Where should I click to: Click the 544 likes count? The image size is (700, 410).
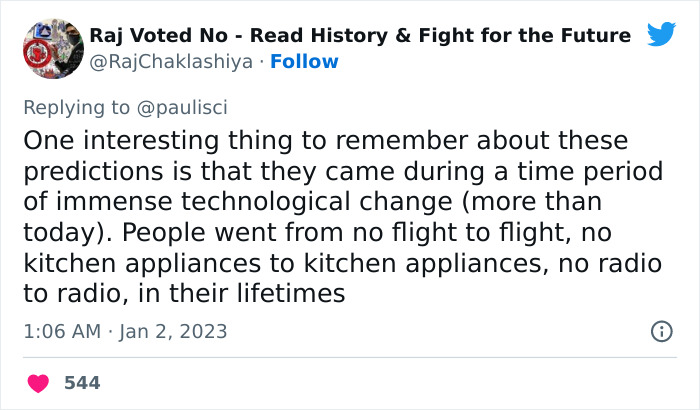pos(82,383)
